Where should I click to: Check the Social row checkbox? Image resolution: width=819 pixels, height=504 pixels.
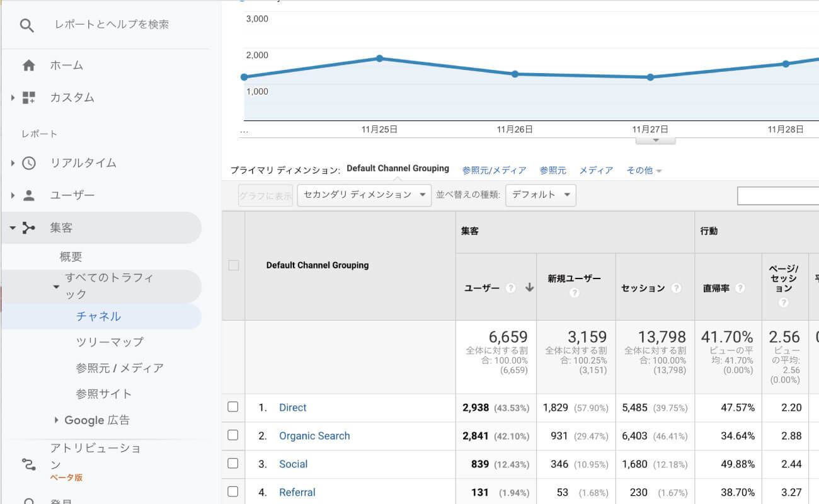tap(233, 464)
